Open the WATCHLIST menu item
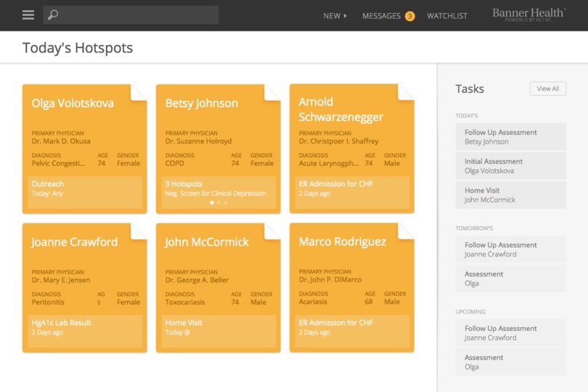 pyautogui.click(x=447, y=16)
